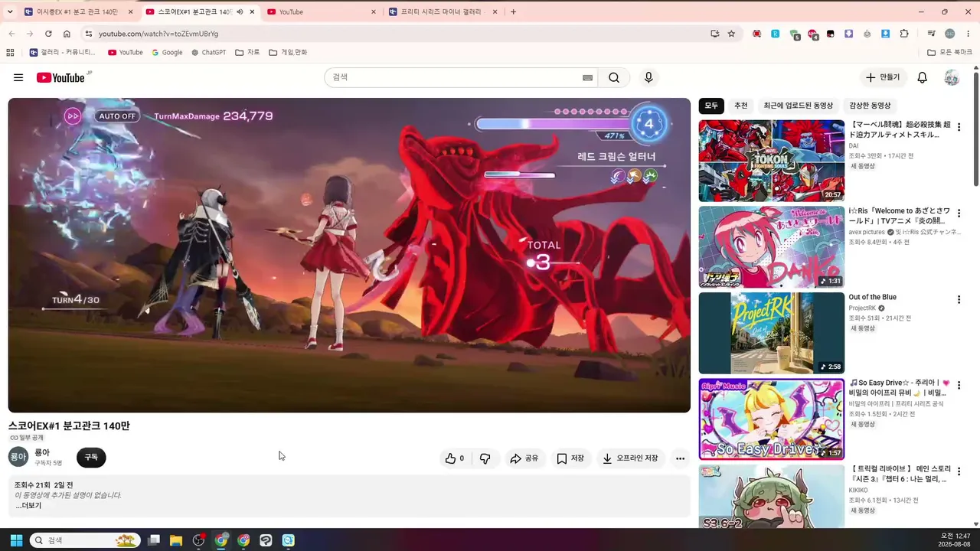980x551 pixels.
Task: Open the Out of the Blue thumbnail
Action: coord(771,333)
